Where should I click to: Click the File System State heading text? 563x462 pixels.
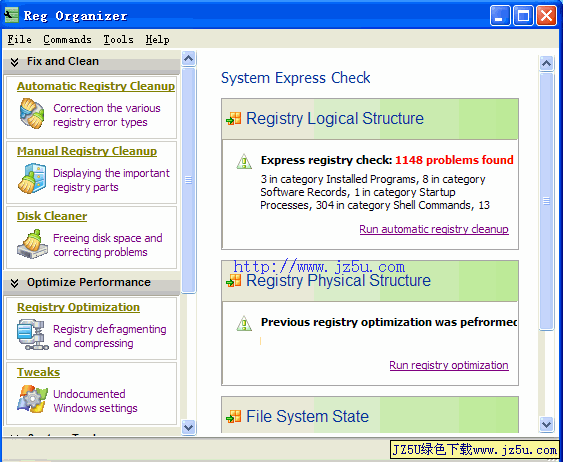click(x=307, y=416)
